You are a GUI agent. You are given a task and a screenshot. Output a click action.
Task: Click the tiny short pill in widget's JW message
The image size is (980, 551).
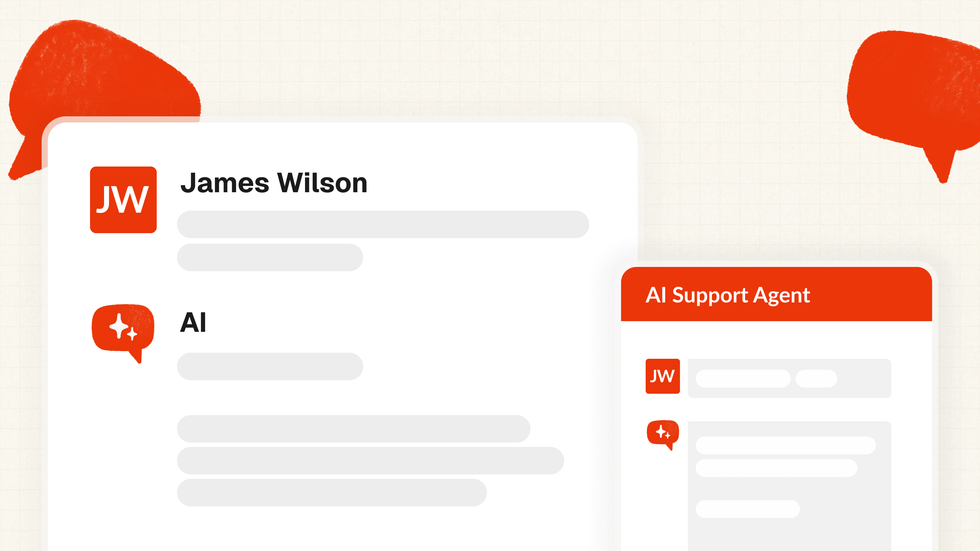pos(816,379)
